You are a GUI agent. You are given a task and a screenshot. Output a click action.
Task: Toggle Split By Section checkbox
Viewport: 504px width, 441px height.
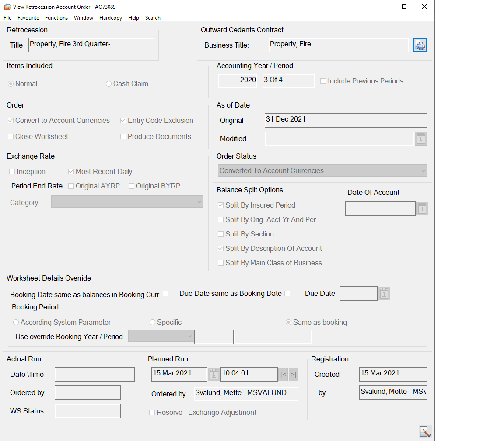221,234
